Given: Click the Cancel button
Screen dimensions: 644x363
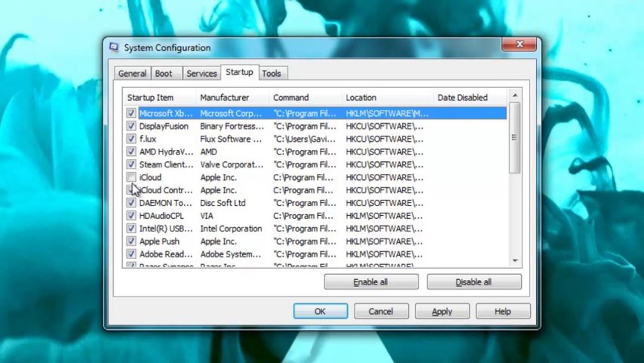Looking at the screenshot, I should [x=381, y=312].
